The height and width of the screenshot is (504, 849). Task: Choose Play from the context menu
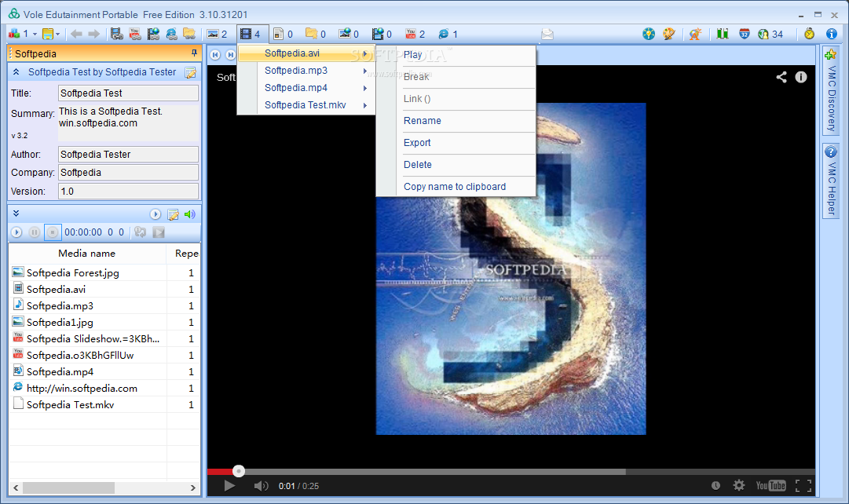pyautogui.click(x=456, y=55)
